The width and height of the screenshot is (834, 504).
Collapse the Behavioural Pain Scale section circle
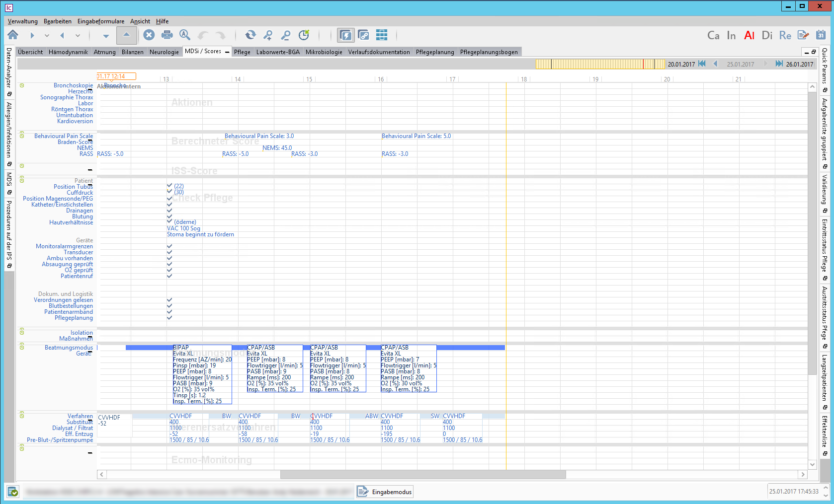tap(22, 134)
